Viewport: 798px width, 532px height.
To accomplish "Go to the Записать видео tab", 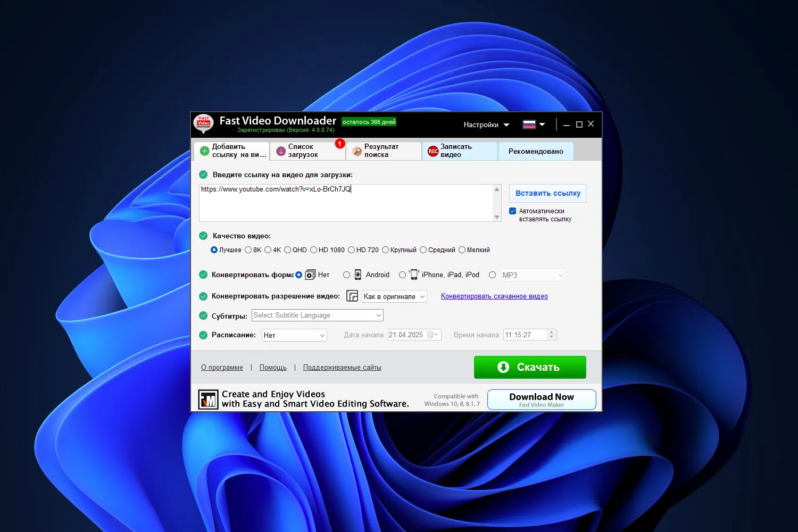I will [460, 151].
